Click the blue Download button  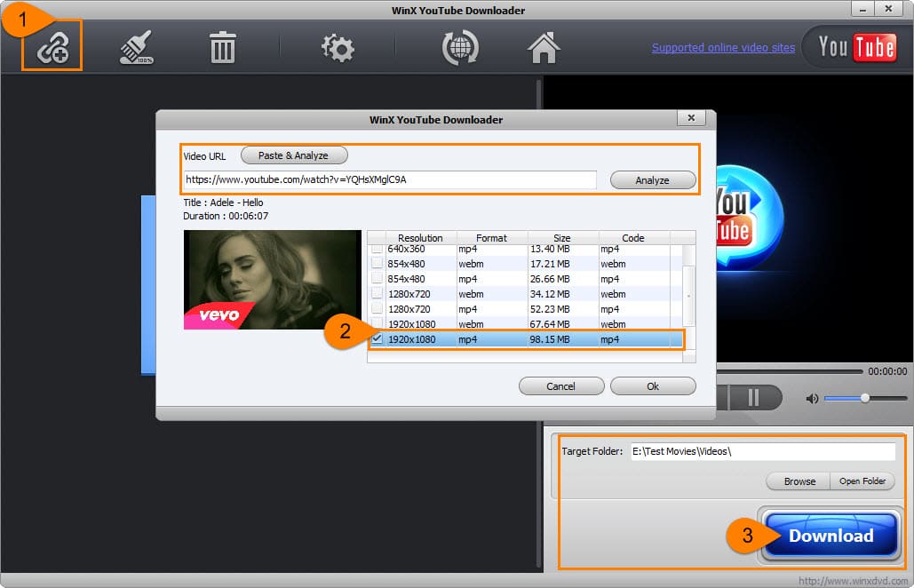point(831,535)
